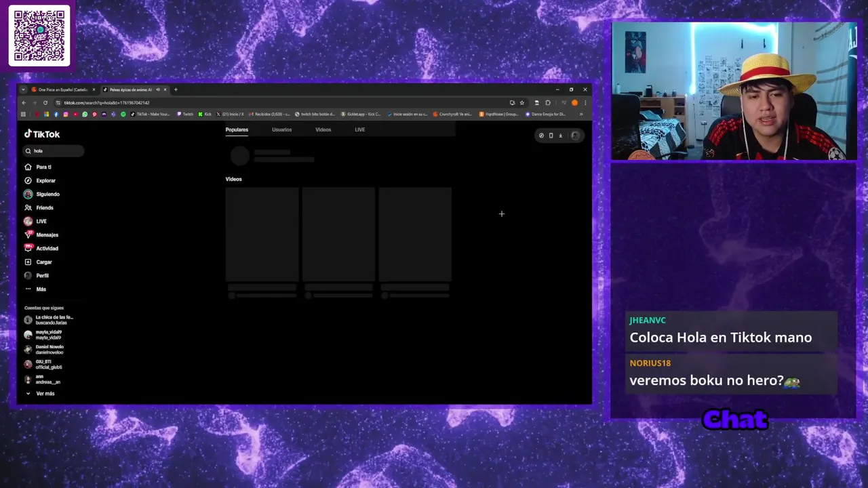
Task: Click the TikTok logo in the sidebar
Action: 42,134
